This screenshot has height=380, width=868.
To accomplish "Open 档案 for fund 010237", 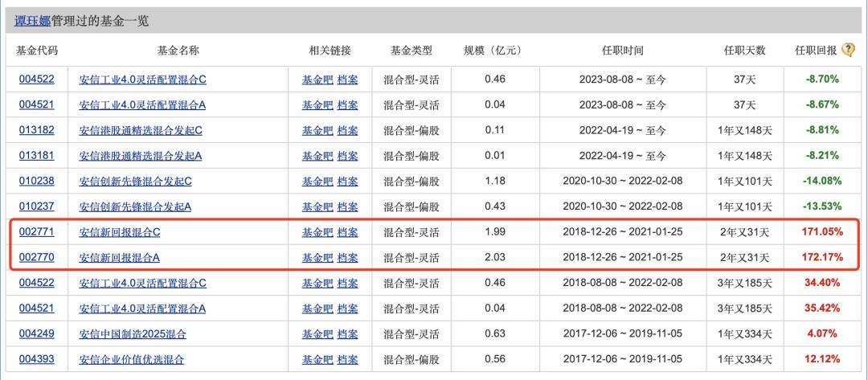I will [348, 206].
